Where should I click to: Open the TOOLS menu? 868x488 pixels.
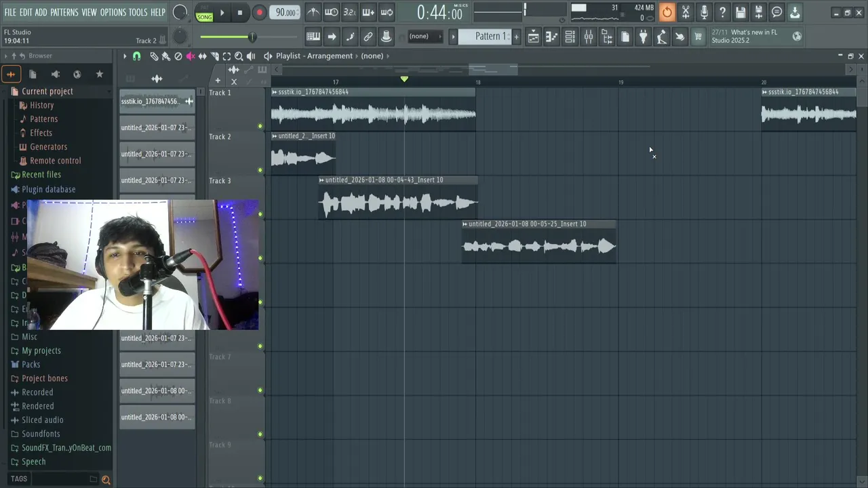[x=138, y=12]
